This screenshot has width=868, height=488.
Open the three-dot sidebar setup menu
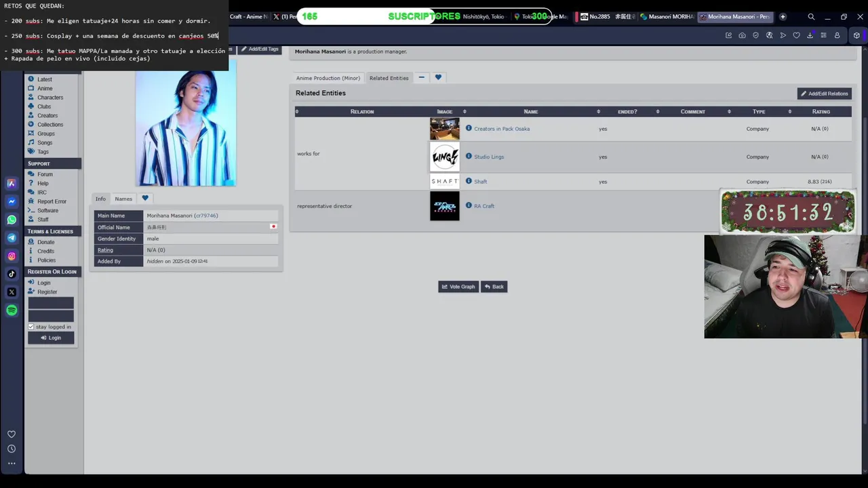[12, 464]
